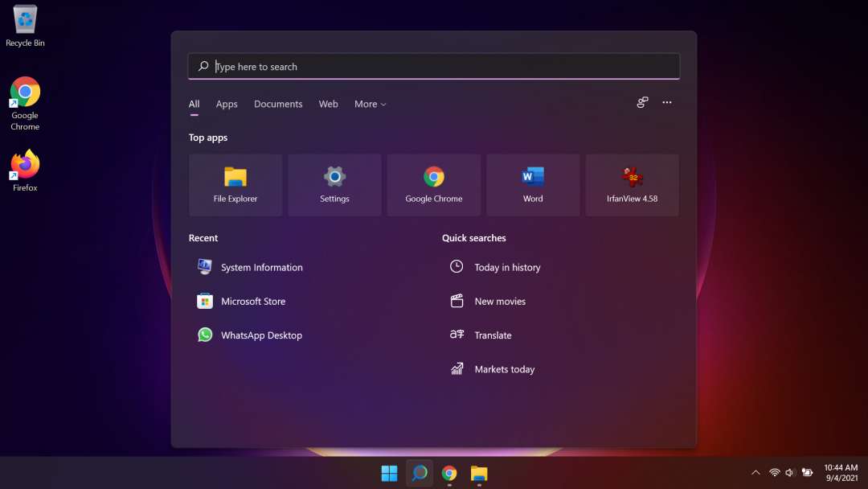The image size is (868, 489).
Task: Show hidden system tray icons chevron
Action: (755, 473)
